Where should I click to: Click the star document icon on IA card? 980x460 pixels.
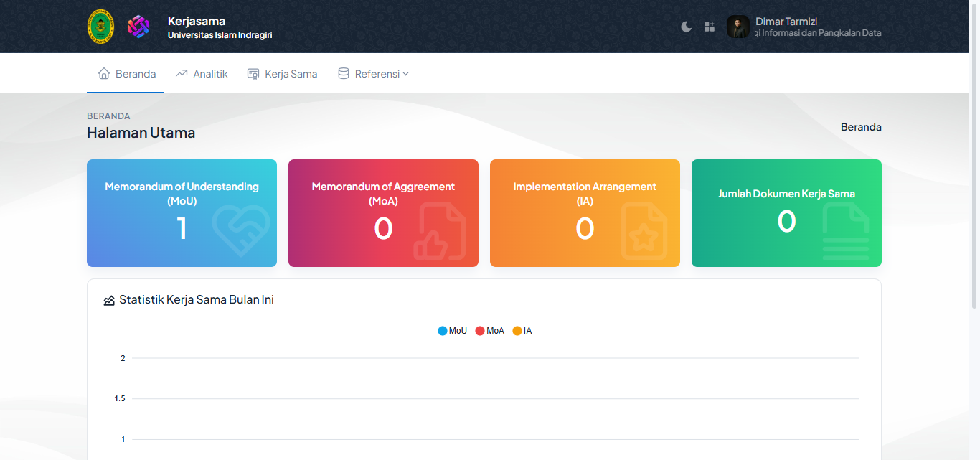click(644, 231)
